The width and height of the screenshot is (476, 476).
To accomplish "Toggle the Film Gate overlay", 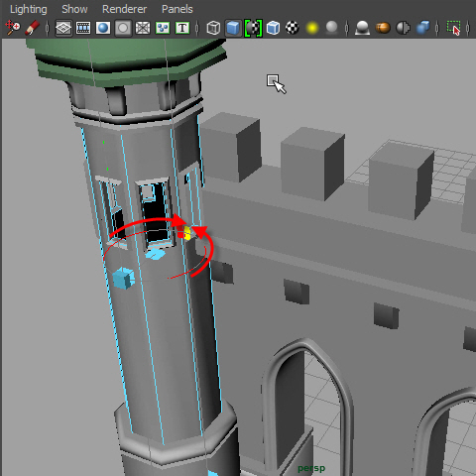I will (x=83, y=28).
